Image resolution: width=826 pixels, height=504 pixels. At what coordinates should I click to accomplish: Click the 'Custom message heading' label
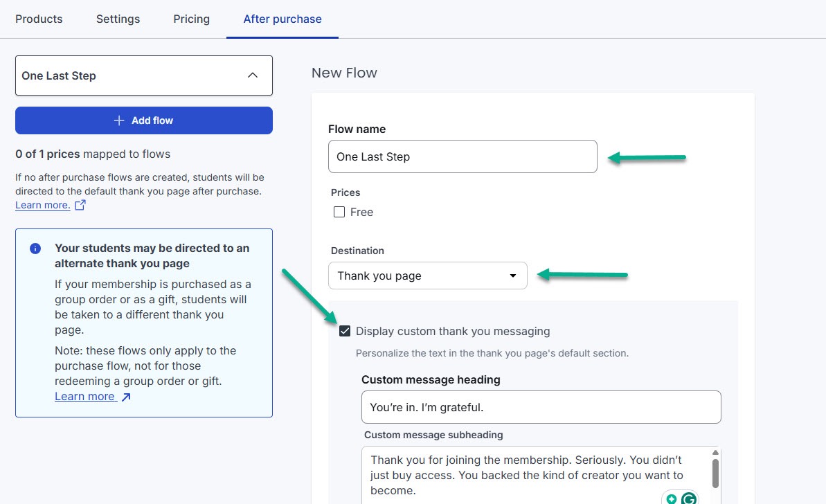click(x=431, y=379)
